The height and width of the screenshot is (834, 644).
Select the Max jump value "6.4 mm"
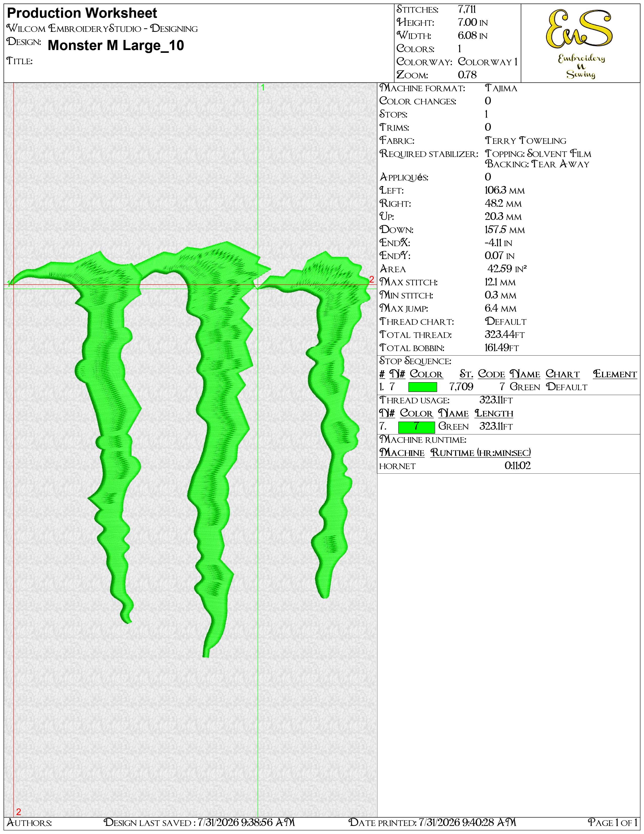501,308
